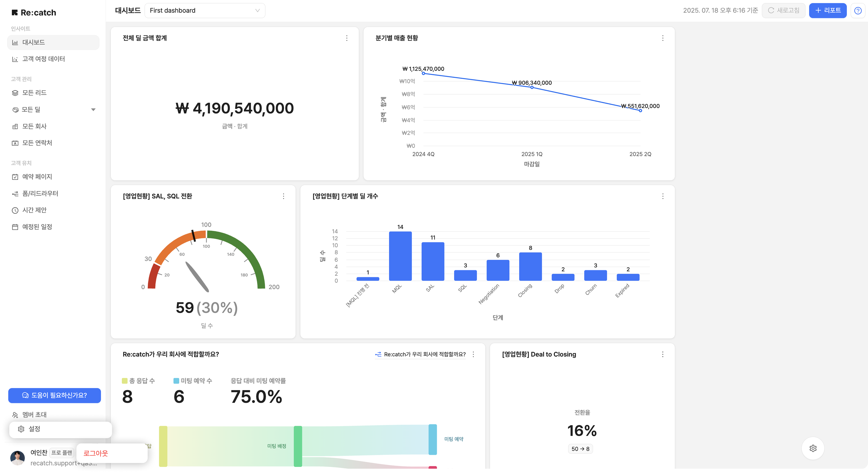This screenshot has width=868, height=473.
Task: Open the First dashboard dropdown
Action: point(205,11)
